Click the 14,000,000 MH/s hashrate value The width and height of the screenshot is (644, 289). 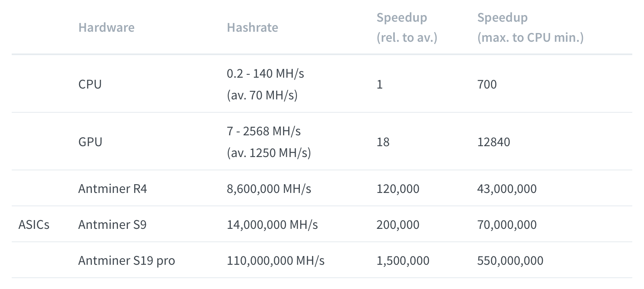point(272,225)
